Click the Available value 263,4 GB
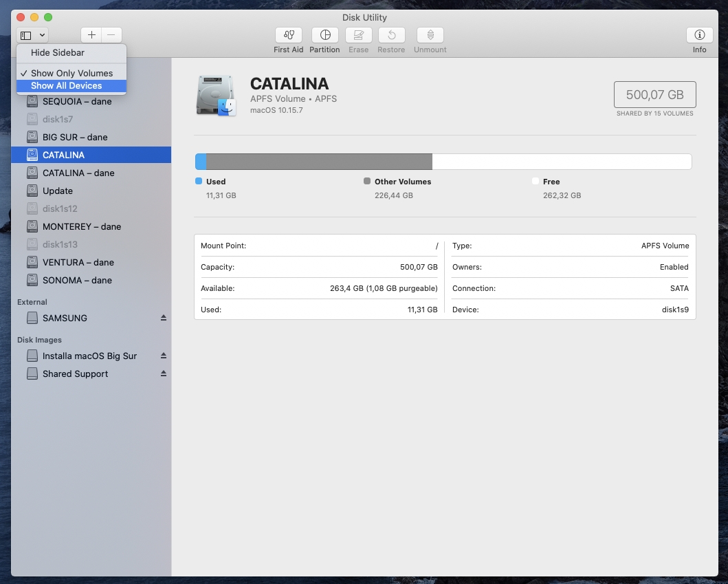728x584 pixels. coord(384,288)
